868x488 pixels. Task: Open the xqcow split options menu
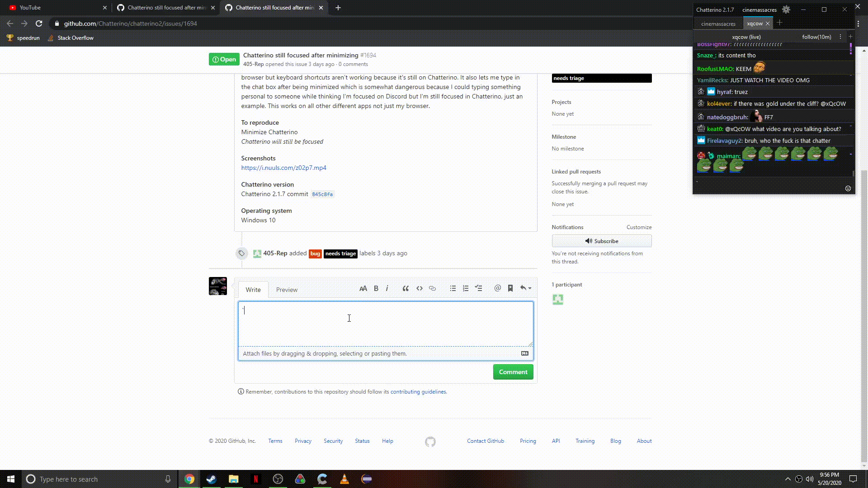click(x=840, y=37)
